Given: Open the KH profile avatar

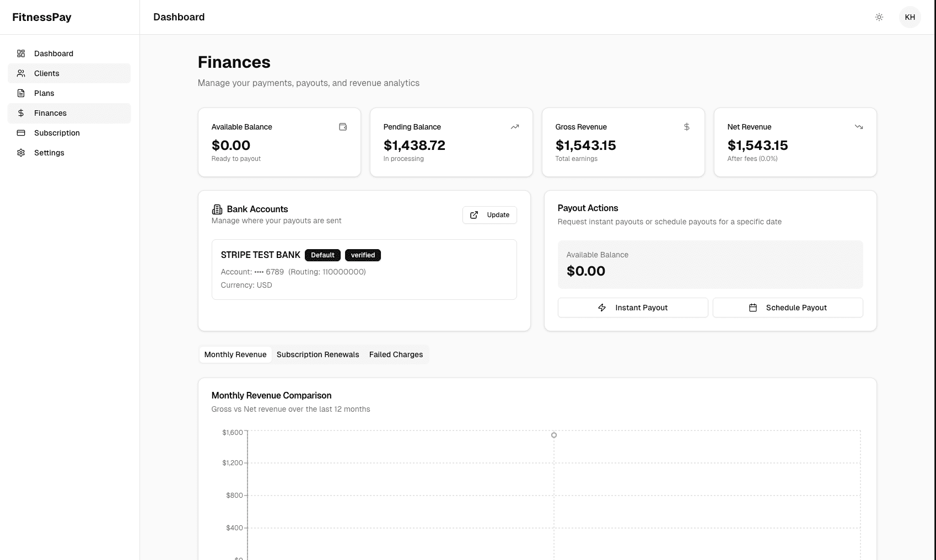Looking at the screenshot, I should (910, 17).
